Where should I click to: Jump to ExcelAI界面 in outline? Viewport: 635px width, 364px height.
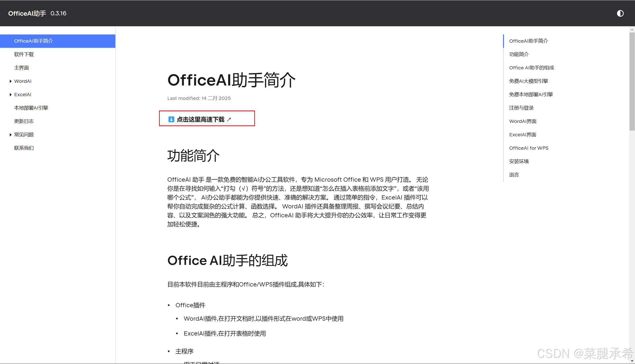(x=523, y=135)
